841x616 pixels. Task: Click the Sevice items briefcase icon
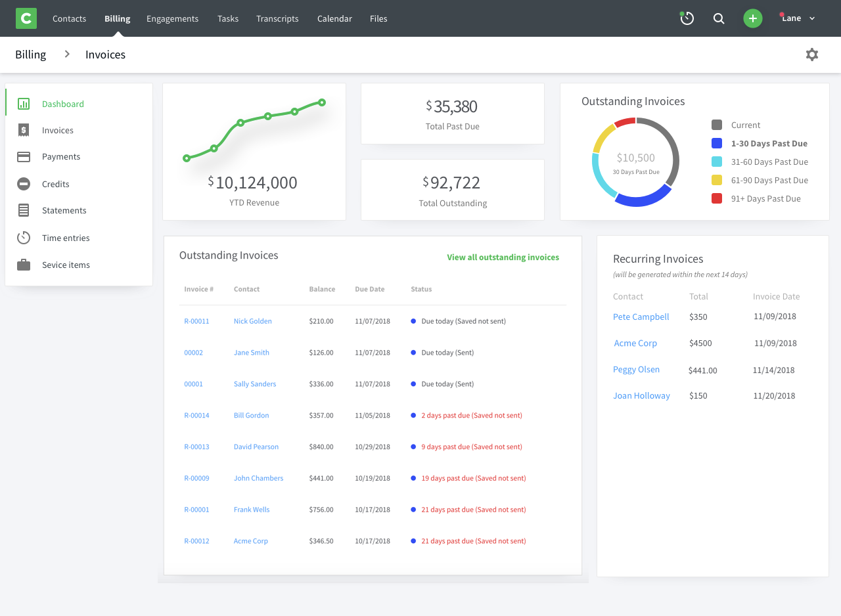click(24, 265)
